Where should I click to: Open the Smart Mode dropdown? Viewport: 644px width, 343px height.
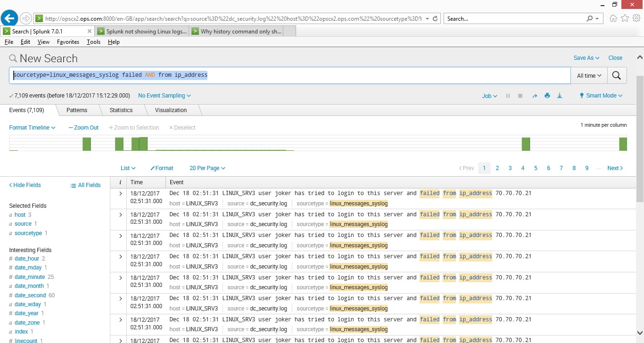[601, 96]
